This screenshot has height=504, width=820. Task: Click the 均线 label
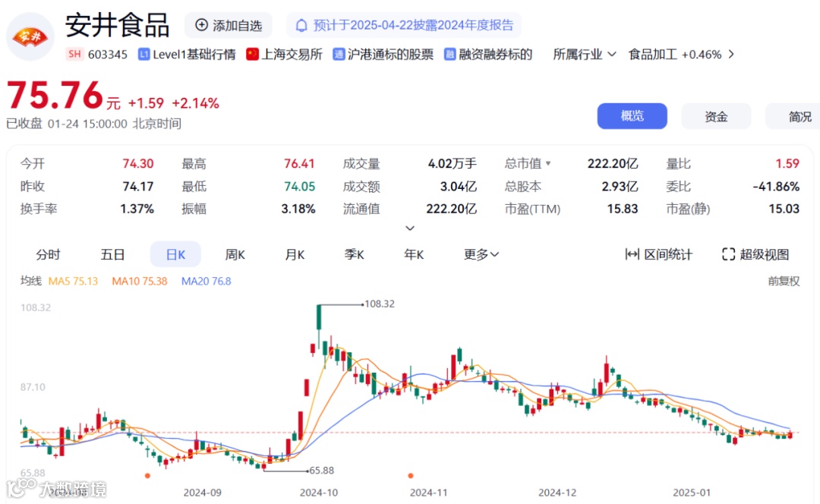[x=31, y=281]
